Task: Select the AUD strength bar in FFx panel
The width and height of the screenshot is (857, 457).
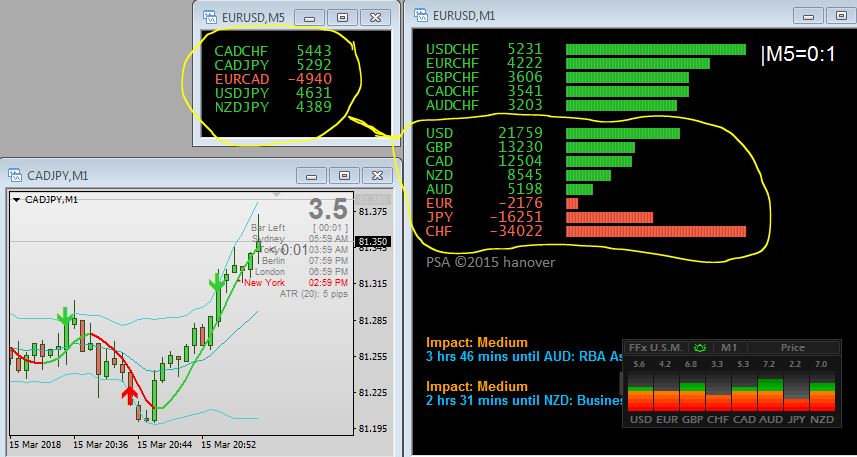Action: (x=770, y=391)
